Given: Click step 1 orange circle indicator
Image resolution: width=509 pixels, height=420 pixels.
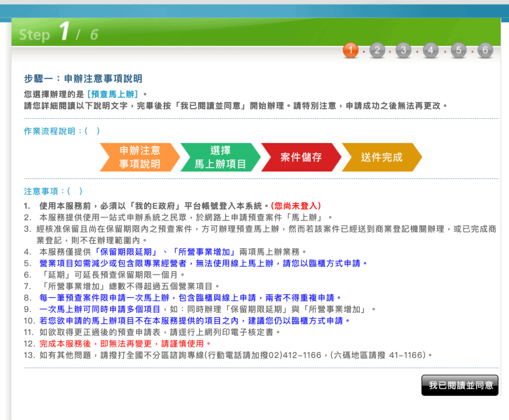Looking at the screenshot, I should [350, 50].
